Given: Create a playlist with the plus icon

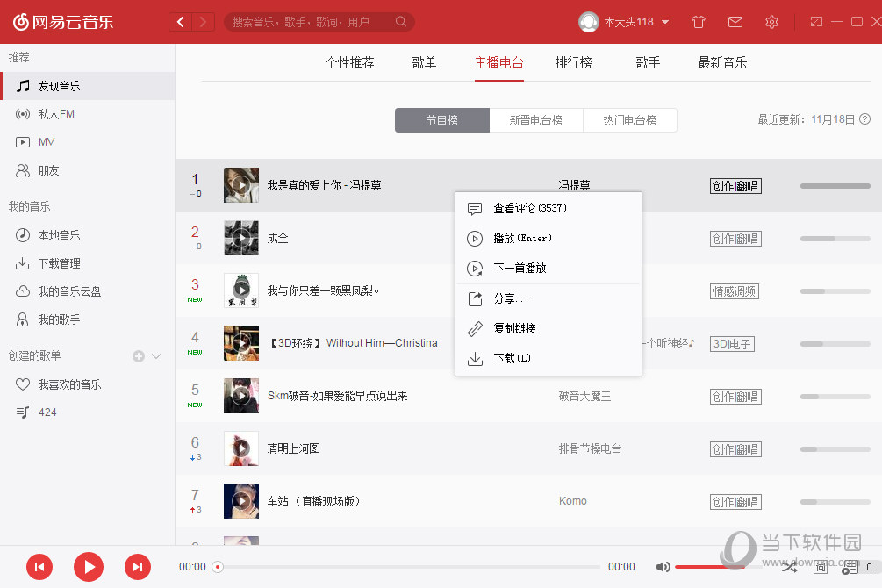Looking at the screenshot, I should (x=138, y=355).
